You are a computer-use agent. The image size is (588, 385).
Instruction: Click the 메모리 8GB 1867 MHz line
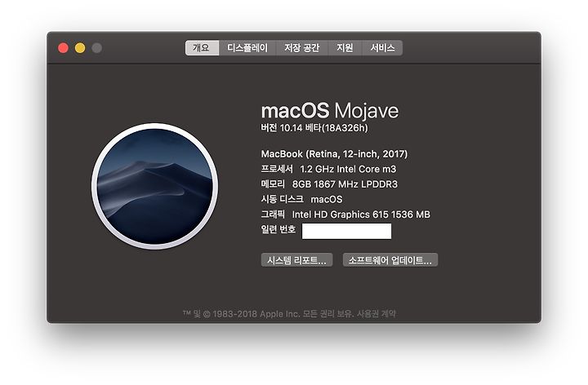pos(329,184)
